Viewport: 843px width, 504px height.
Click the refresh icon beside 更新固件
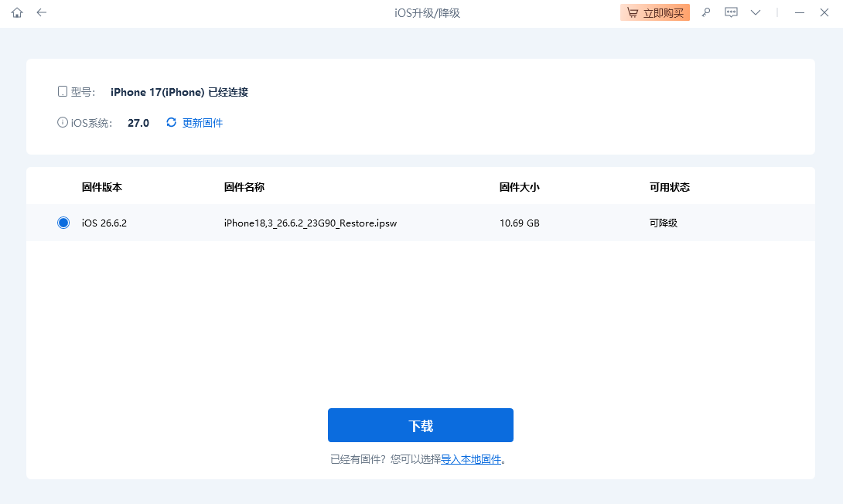(171, 122)
